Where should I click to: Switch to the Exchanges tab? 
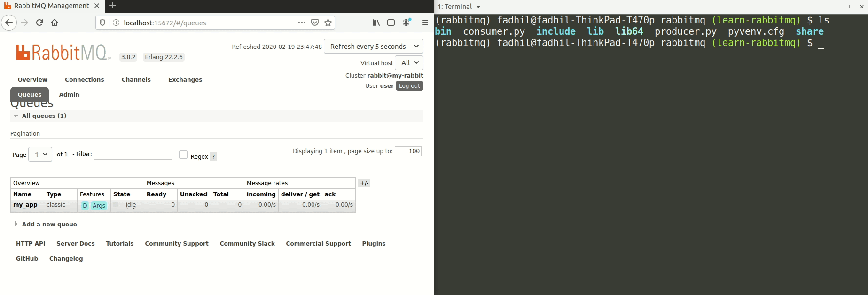tap(185, 80)
